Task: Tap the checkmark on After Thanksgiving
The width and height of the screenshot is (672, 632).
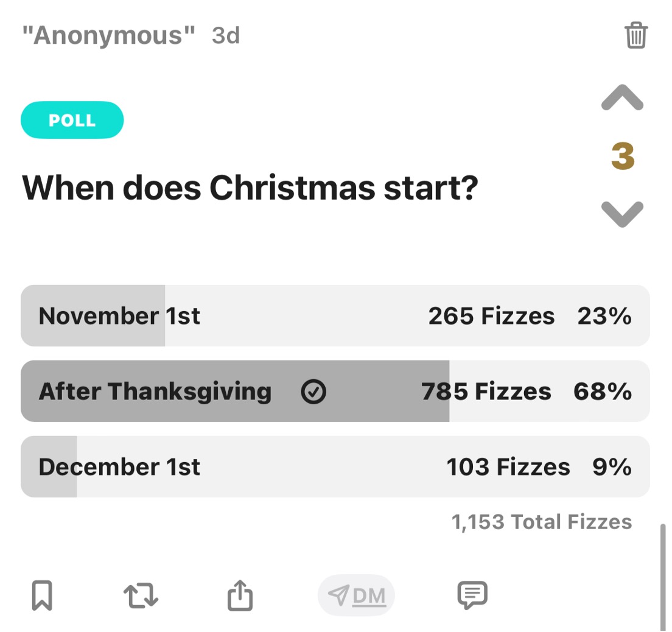Action: (313, 391)
